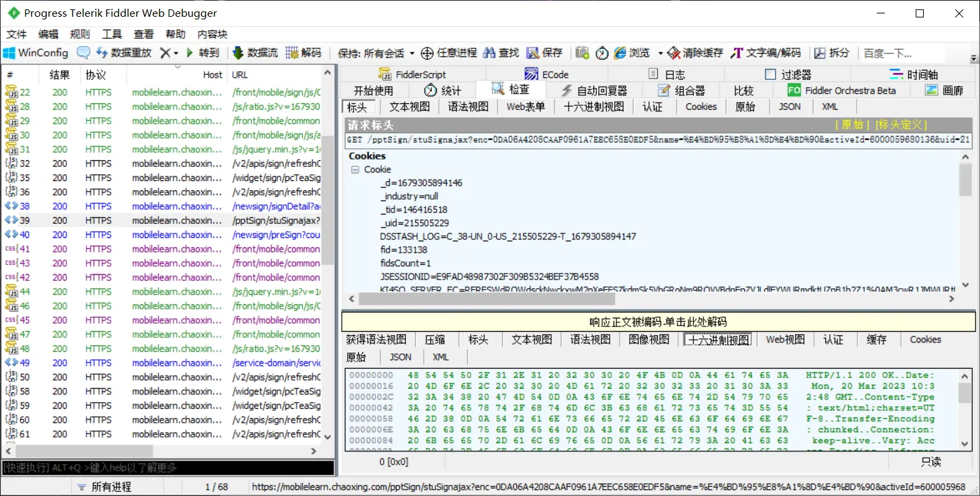Click the comment speech bubble icon
The height and width of the screenshot is (496, 980).
pos(84,53)
